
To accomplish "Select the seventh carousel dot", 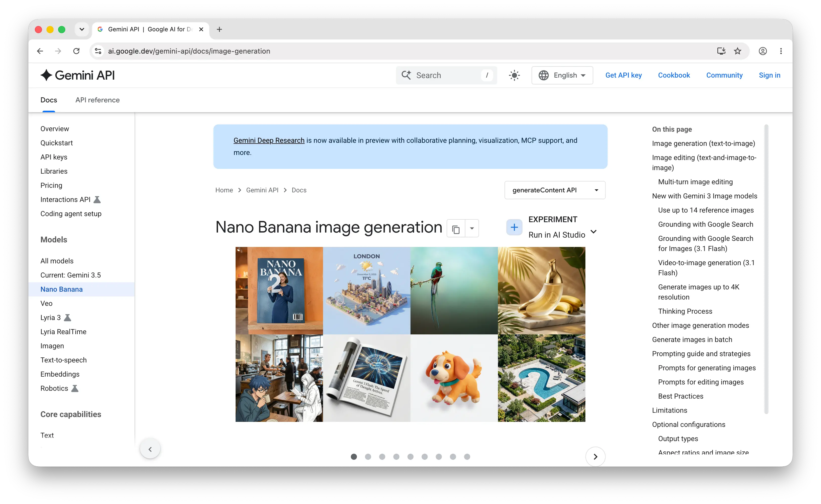I will pos(439,457).
